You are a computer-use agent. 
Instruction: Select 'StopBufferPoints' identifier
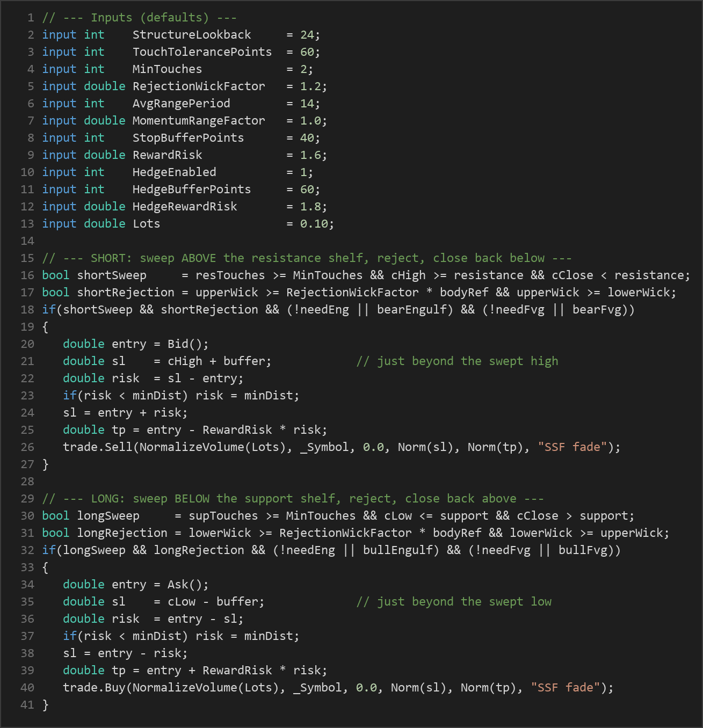(189, 138)
